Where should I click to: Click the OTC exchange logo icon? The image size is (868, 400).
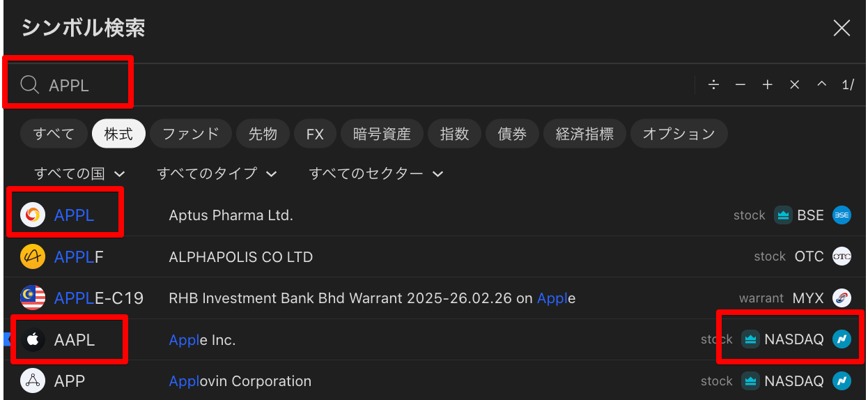842,256
